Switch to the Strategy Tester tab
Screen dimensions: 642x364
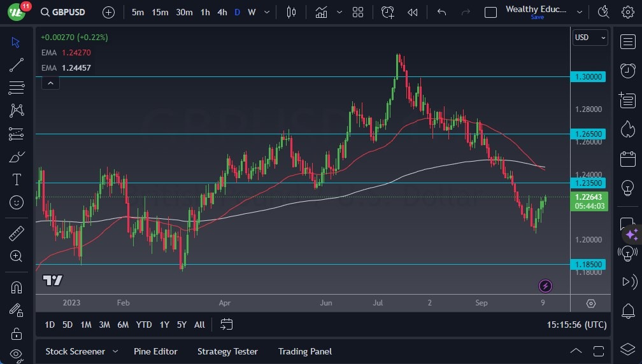(227, 351)
